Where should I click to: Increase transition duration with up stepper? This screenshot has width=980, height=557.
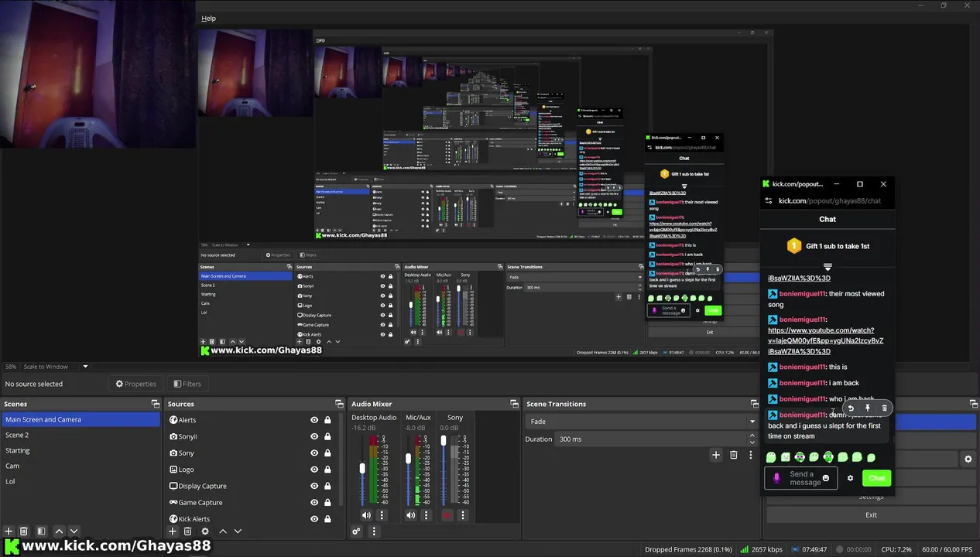coord(752,436)
